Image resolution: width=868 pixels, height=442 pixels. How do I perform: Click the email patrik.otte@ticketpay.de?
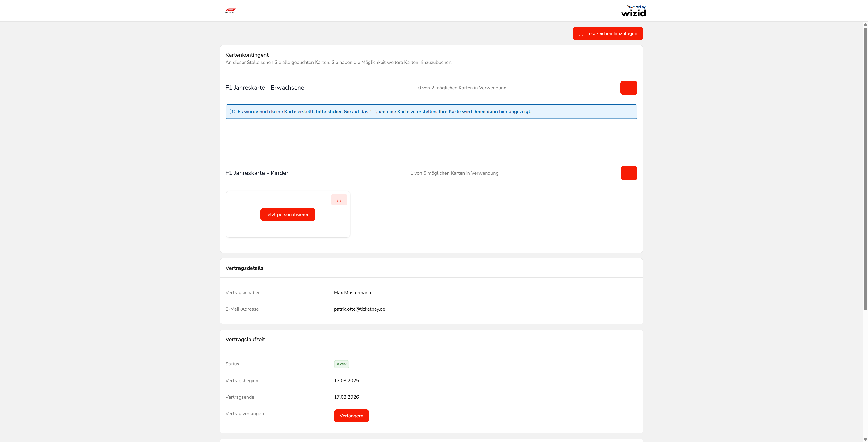pos(359,309)
